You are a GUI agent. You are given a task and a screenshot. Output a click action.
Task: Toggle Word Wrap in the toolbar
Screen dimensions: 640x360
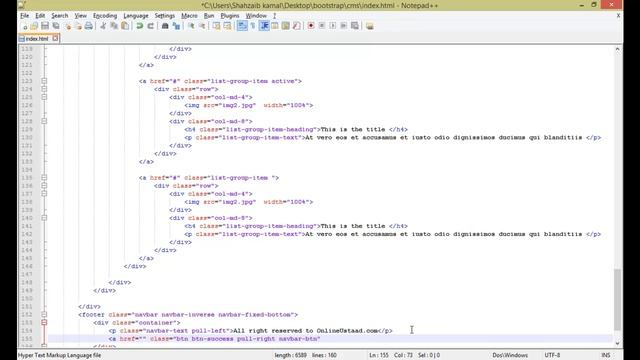(x=242, y=26)
